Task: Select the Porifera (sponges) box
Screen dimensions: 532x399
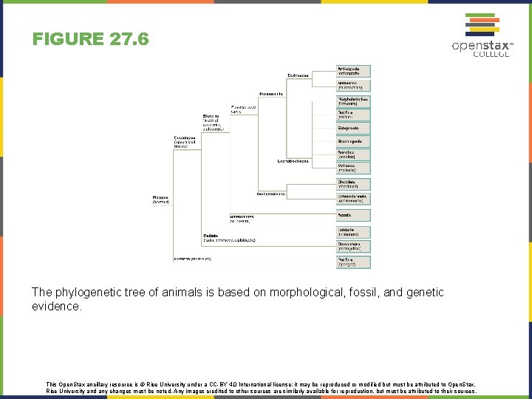Action: click(x=353, y=262)
